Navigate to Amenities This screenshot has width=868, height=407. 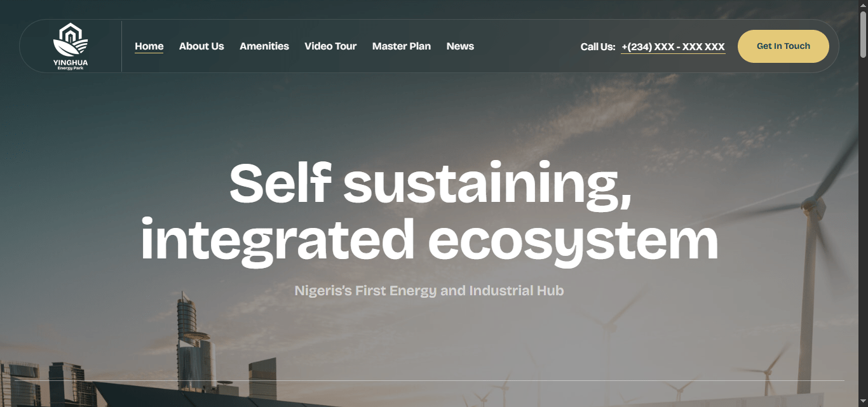pos(264,46)
